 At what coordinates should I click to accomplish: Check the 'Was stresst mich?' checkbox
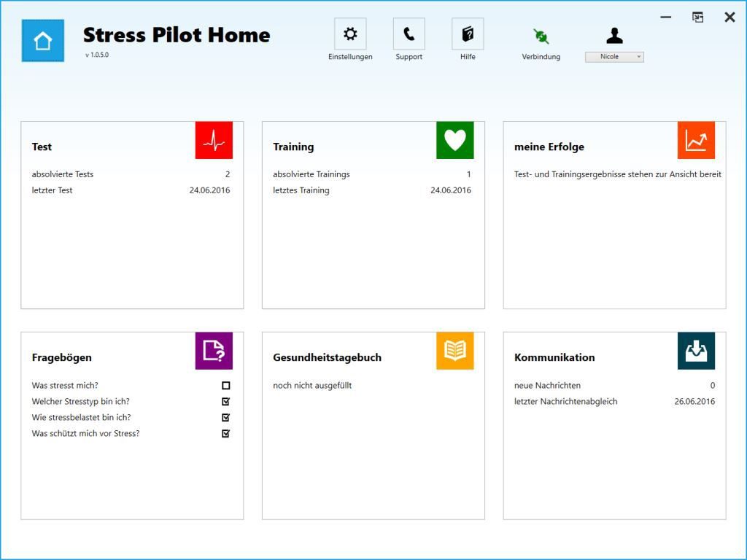coord(225,386)
